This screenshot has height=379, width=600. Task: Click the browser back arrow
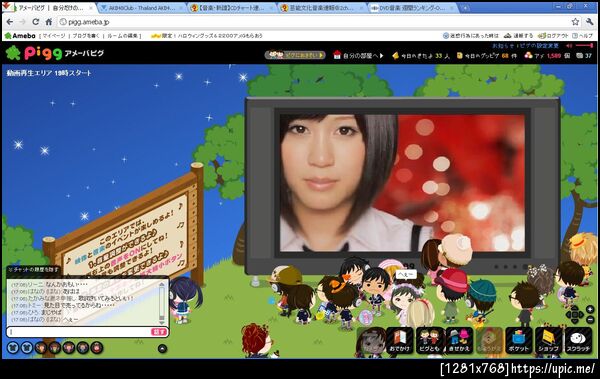10,22
